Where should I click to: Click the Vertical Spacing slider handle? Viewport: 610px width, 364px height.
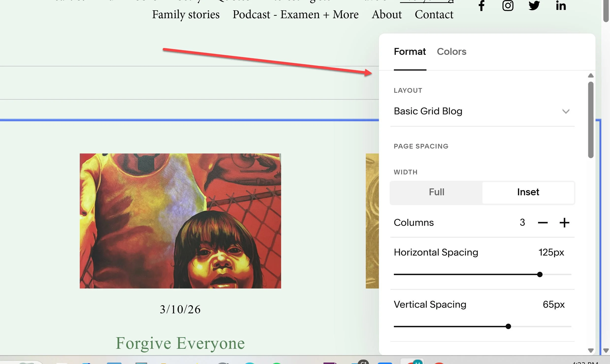tap(508, 326)
